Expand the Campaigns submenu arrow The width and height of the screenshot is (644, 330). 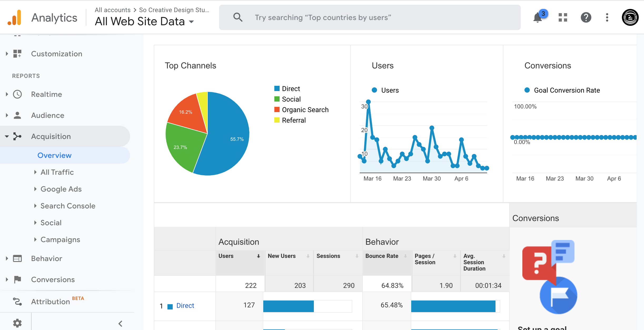click(35, 239)
